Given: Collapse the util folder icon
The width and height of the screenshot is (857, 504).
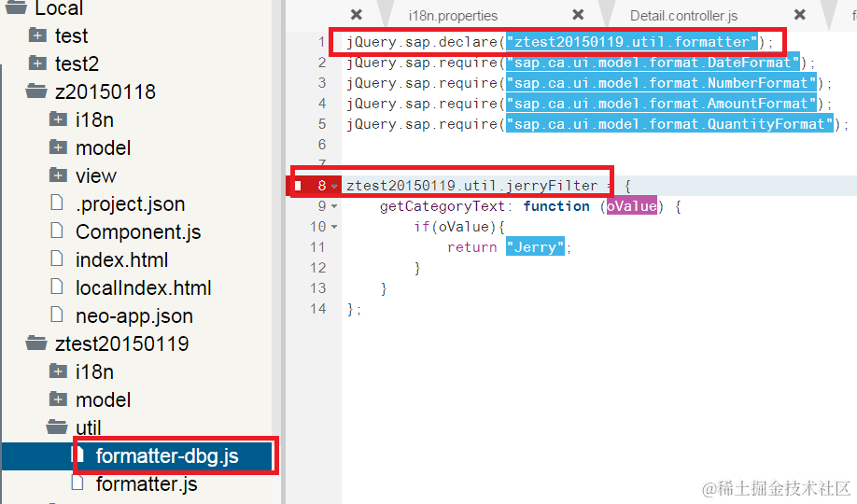Looking at the screenshot, I should coord(57,427).
